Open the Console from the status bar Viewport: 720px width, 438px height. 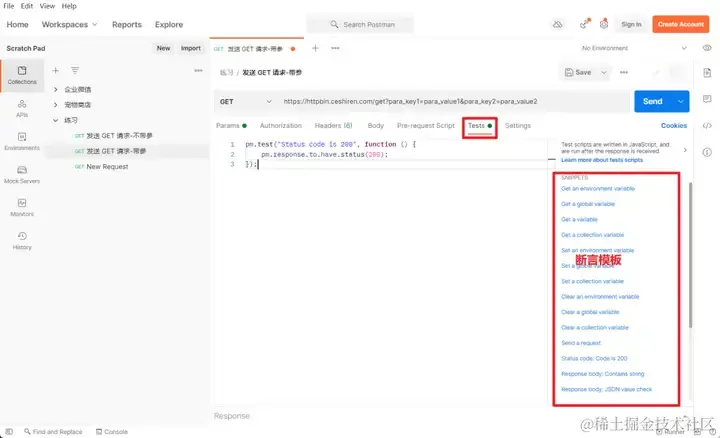(112, 432)
